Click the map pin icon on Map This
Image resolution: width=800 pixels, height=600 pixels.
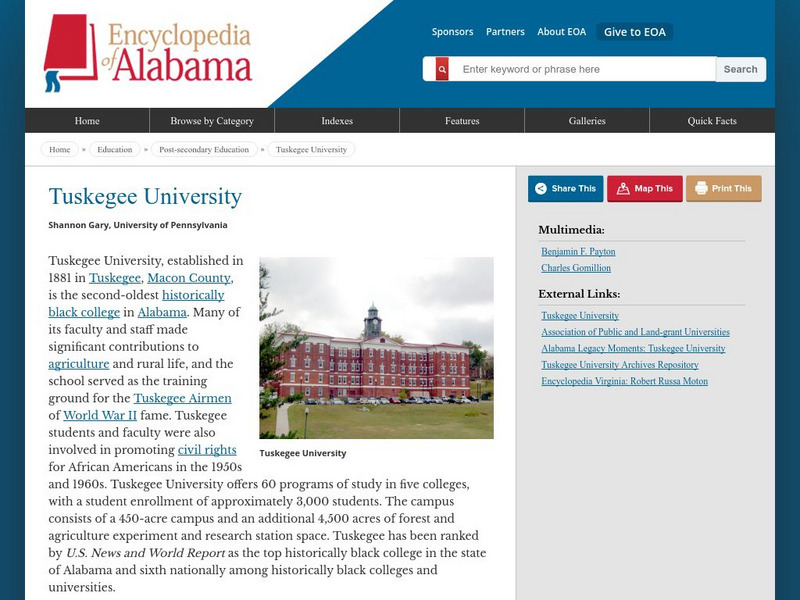coord(622,188)
